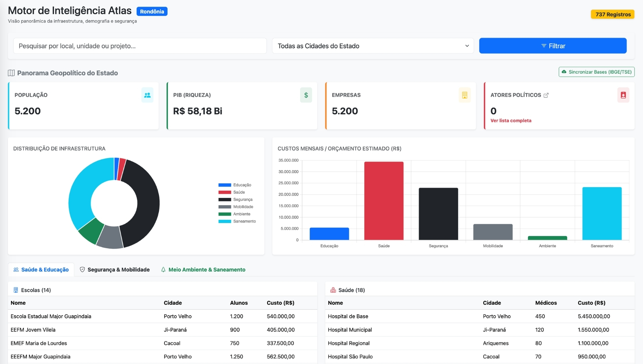This screenshot has width=643, height=364.
Task: Toggle Educação legend color swatch
Action: [x=225, y=185]
